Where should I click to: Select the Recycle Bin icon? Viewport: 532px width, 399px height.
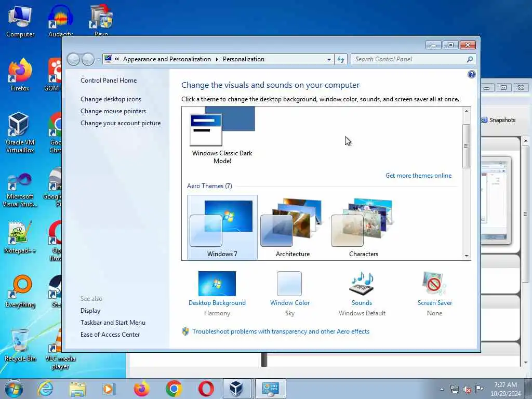click(20, 345)
